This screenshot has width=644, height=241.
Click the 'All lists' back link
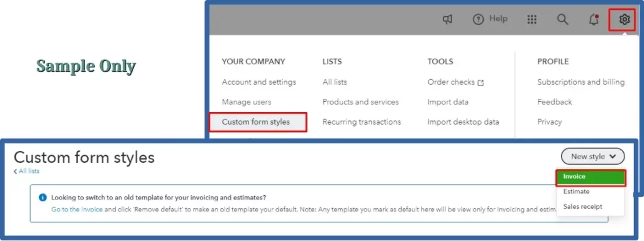click(x=26, y=171)
